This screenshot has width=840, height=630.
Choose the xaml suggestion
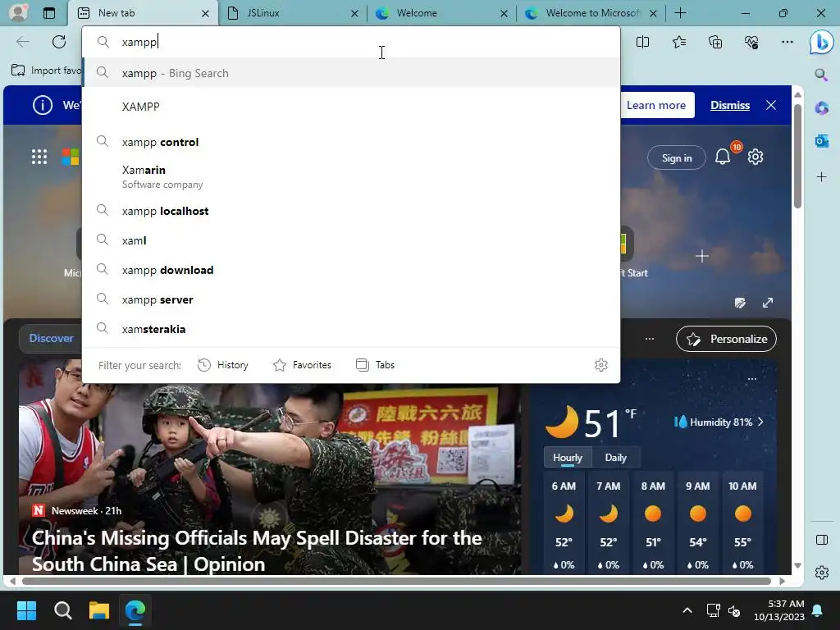[351, 240]
